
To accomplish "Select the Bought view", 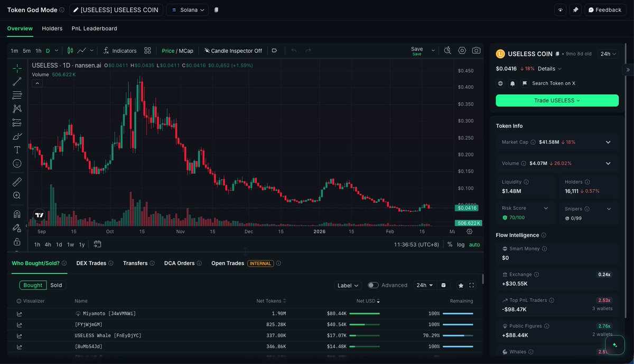I will click(33, 285).
